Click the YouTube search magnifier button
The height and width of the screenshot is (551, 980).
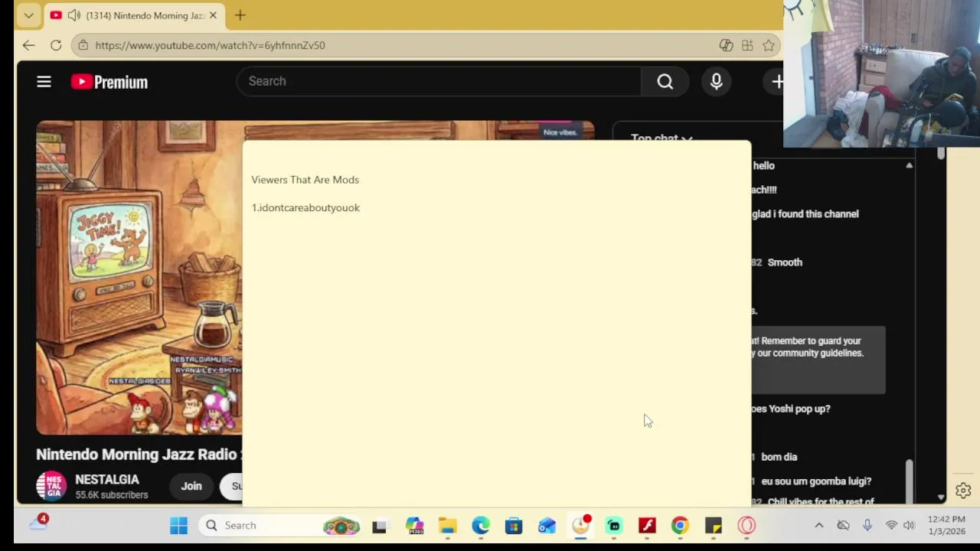coord(665,81)
